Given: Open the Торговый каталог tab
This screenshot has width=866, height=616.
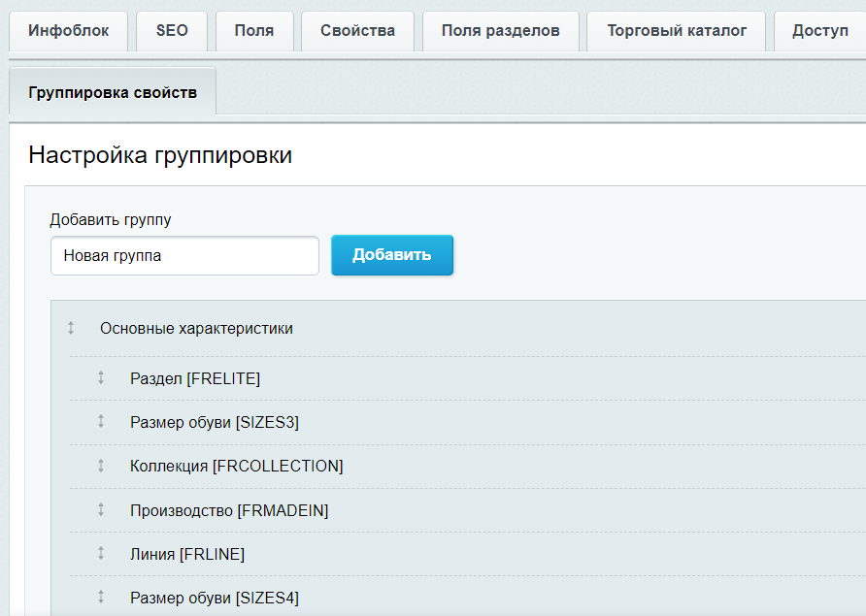Looking at the screenshot, I should (x=677, y=31).
